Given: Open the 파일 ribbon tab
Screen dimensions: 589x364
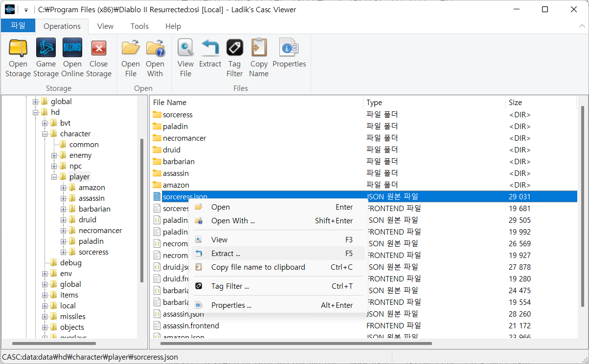Looking at the screenshot, I should pos(18,26).
